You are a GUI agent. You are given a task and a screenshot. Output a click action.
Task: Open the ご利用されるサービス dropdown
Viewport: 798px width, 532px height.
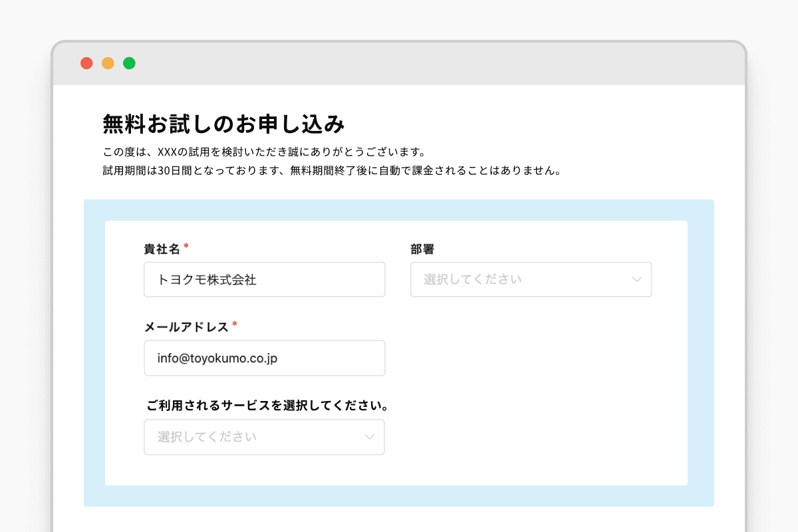click(264, 437)
